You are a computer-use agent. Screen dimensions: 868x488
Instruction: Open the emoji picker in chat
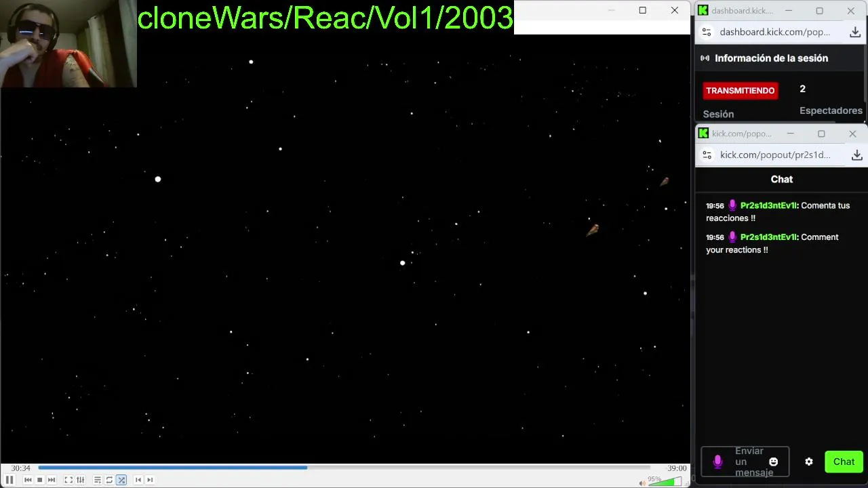(x=773, y=462)
